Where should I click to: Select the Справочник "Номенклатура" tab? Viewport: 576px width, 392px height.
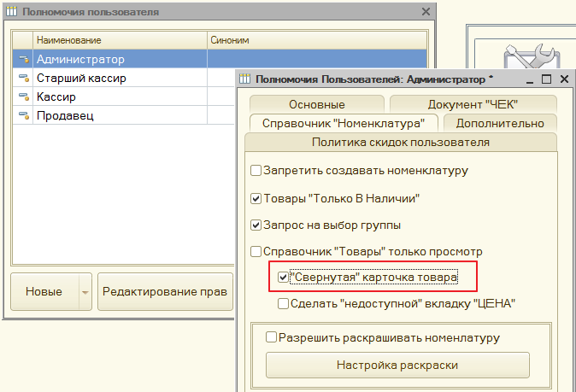click(x=344, y=123)
